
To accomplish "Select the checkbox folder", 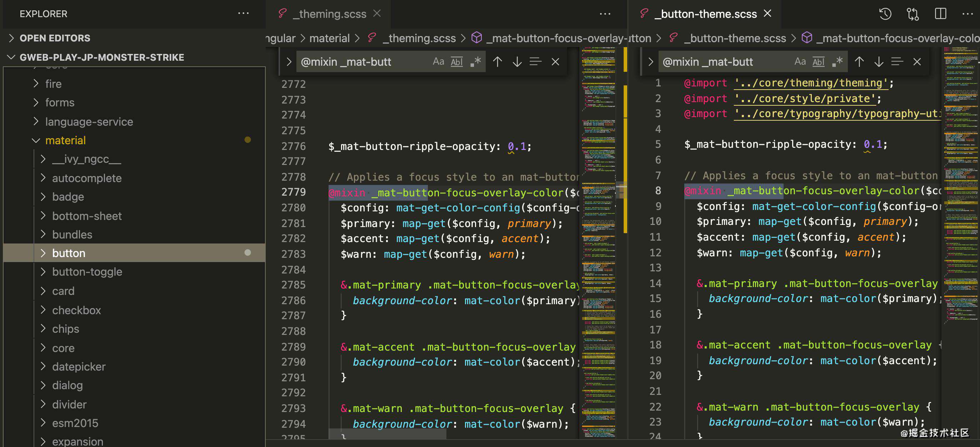I will [x=76, y=310].
